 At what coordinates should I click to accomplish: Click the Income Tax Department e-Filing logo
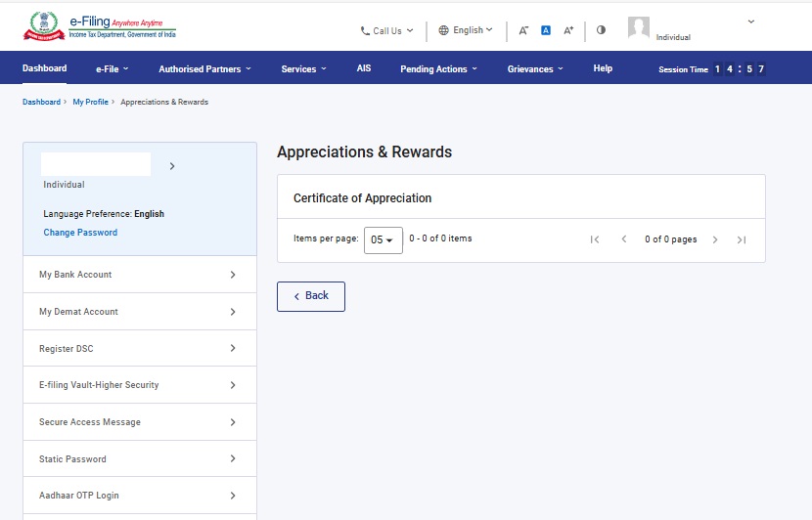point(100,26)
